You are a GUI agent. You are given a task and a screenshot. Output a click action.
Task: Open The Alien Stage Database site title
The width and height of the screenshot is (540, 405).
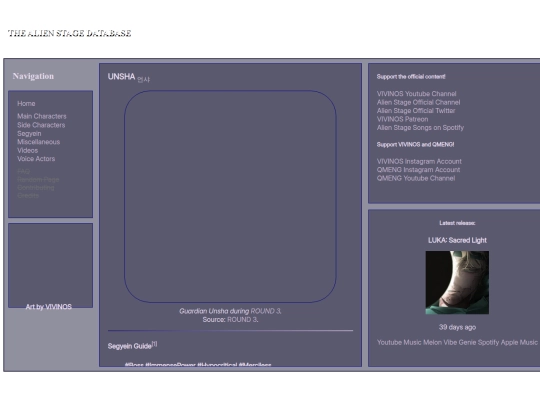(69, 33)
